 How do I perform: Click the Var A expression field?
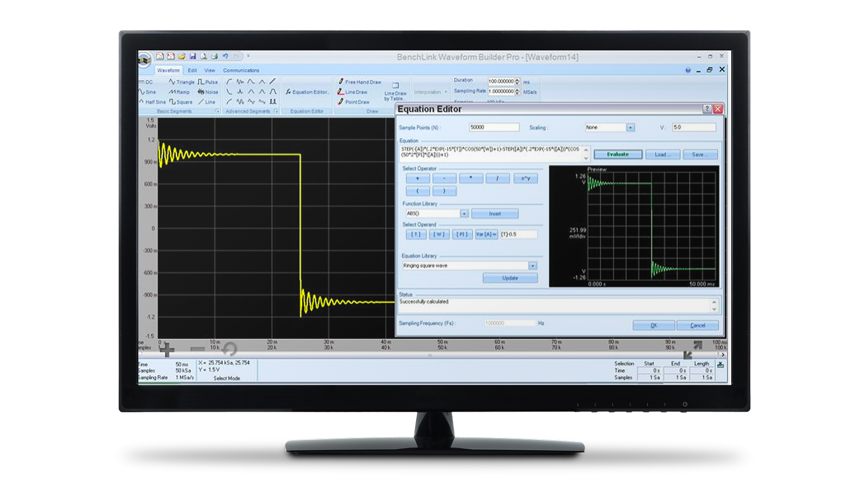click(x=518, y=234)
